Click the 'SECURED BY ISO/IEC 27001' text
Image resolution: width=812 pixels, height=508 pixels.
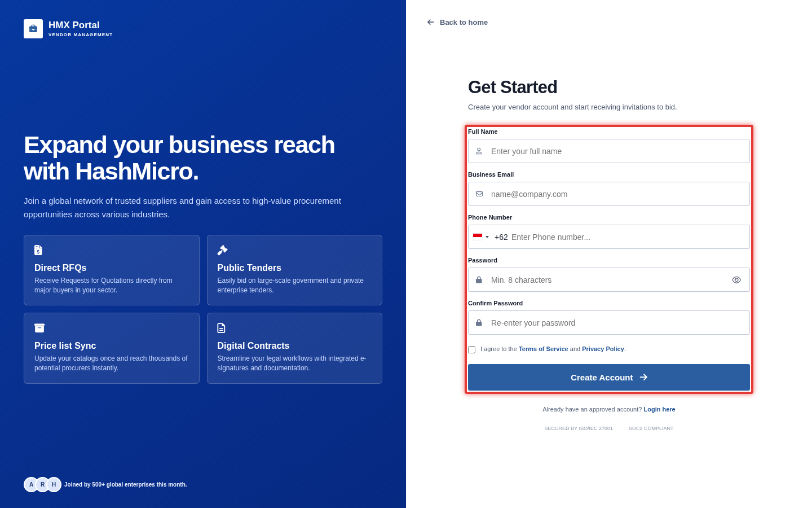click(x=579, y=428)
